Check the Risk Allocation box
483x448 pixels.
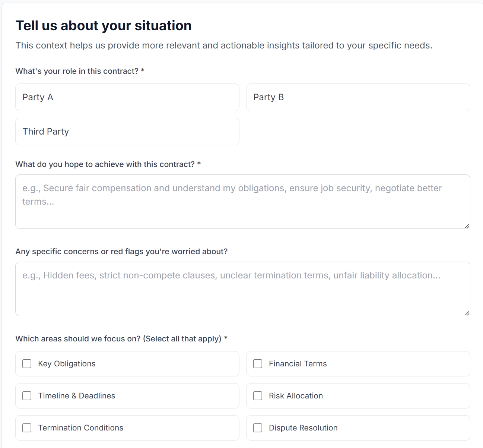coord(257,395)
